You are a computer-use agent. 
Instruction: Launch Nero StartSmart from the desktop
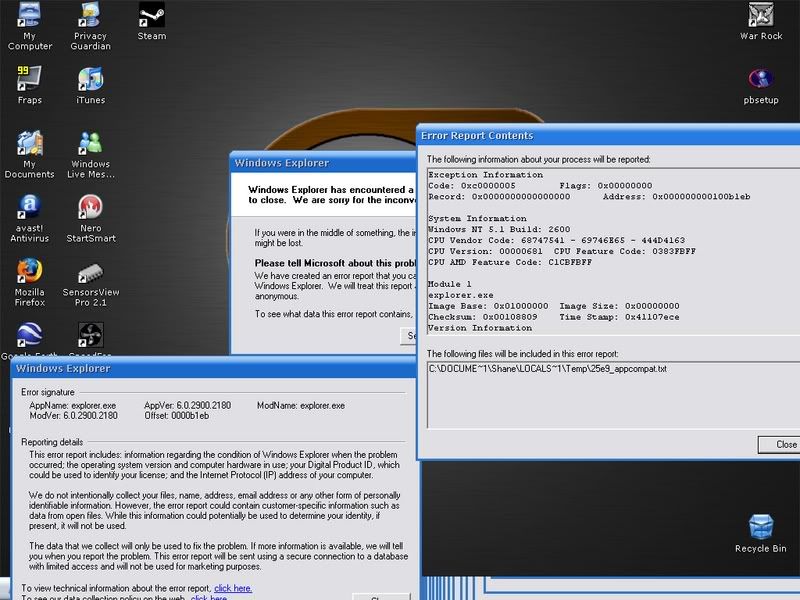tap(90, 208)
